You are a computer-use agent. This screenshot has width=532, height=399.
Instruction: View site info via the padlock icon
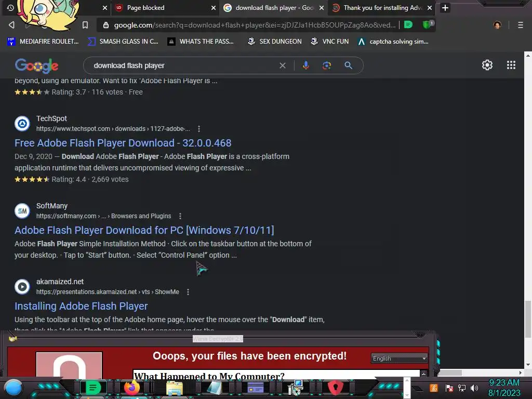106,25
